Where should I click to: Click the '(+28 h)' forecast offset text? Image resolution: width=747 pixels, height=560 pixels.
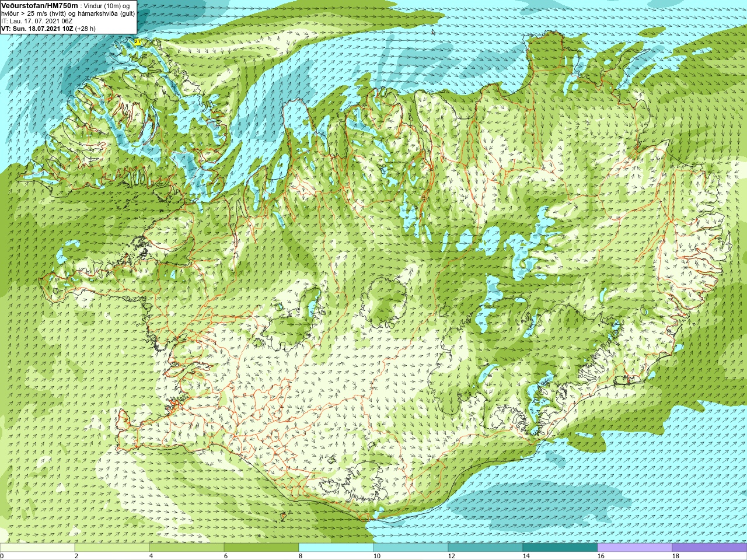85,28
